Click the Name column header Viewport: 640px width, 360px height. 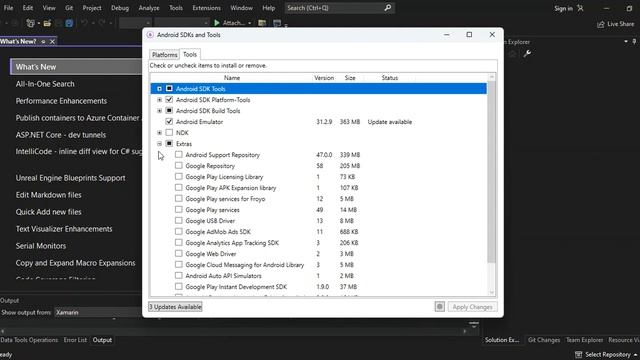(231, 78)
